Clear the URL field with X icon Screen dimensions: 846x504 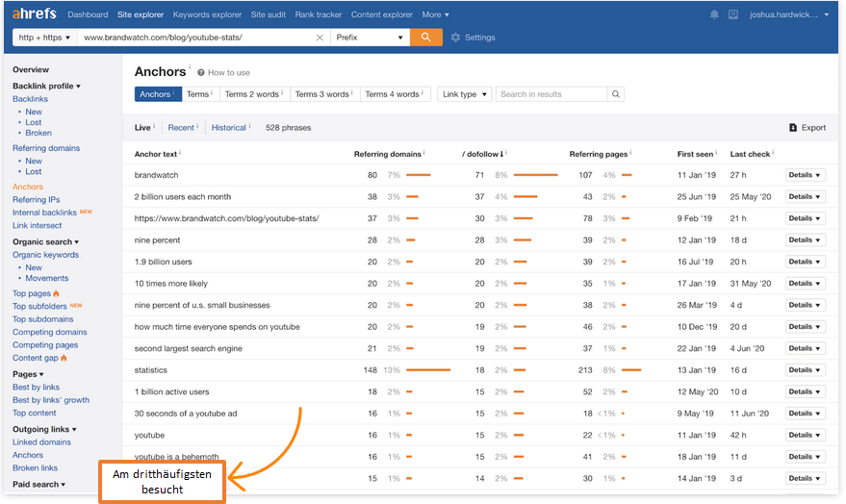click(x=320, y=38)
